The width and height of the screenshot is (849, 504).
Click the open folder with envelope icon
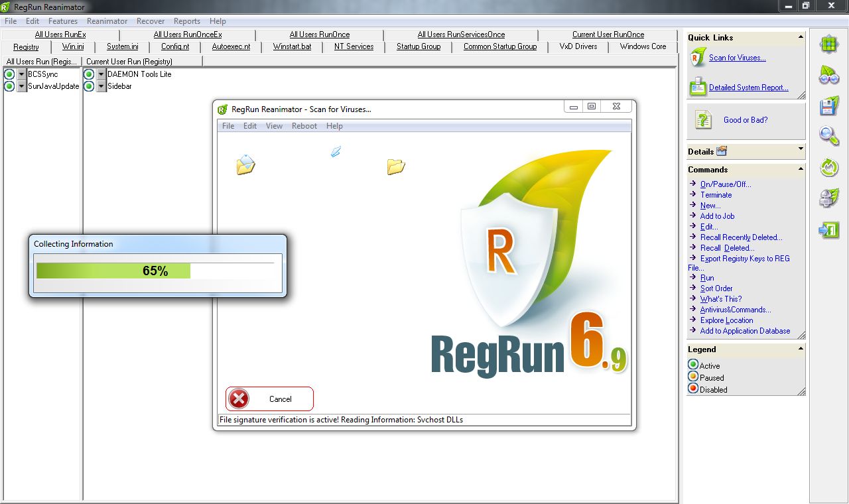[x=245, y=164]
